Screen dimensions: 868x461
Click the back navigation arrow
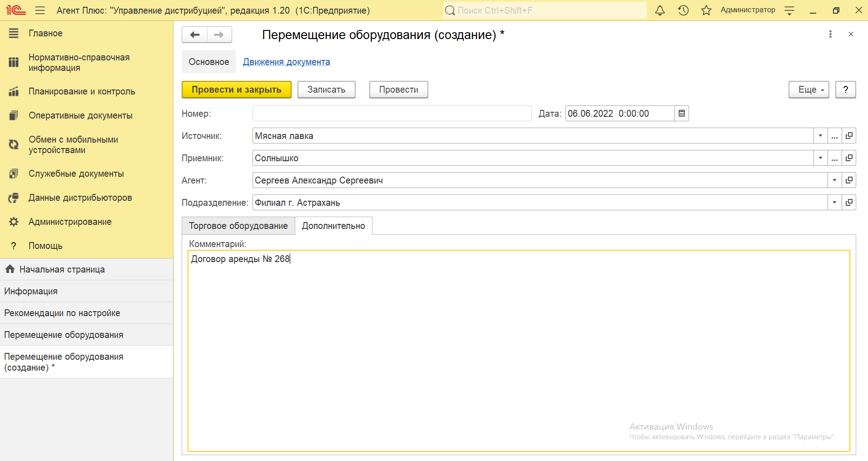point(195,35)
